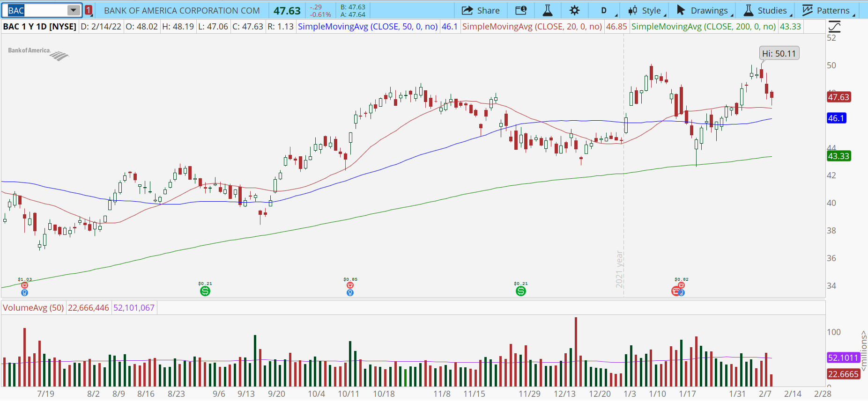Click the purple 52.1011 volume axis label
The height and width of the screenshot is (401, 868).
pyautogui.click(x=843, y=358)
